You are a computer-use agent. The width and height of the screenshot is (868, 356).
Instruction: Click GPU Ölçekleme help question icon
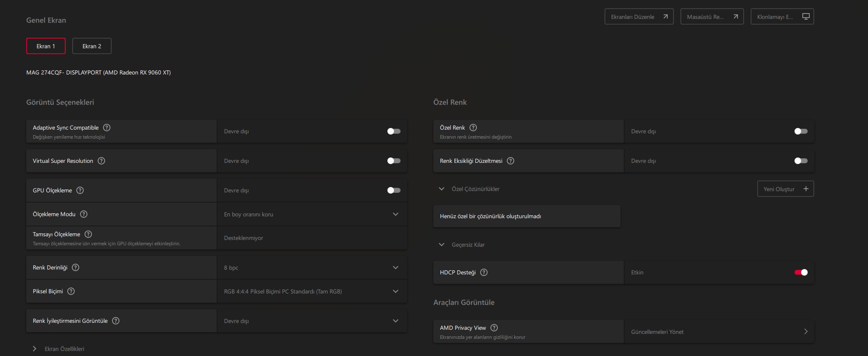click(x=80, y=190)
